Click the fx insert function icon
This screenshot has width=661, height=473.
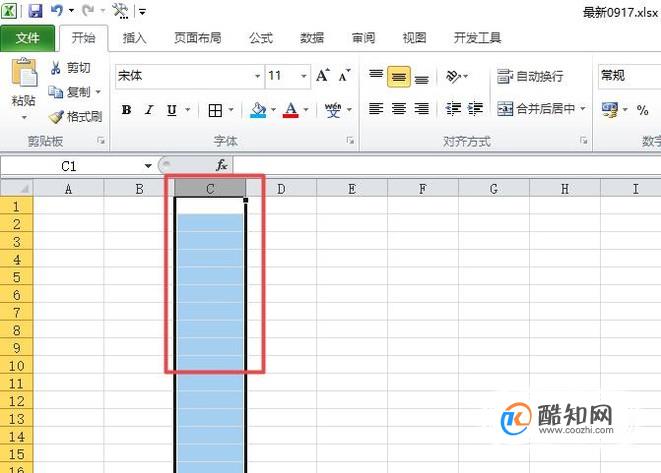(222, 165)
